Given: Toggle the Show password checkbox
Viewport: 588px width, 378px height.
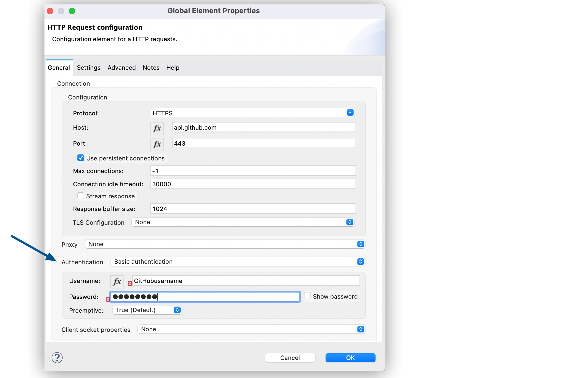Looking at the screenshot, I should [307, 295].
